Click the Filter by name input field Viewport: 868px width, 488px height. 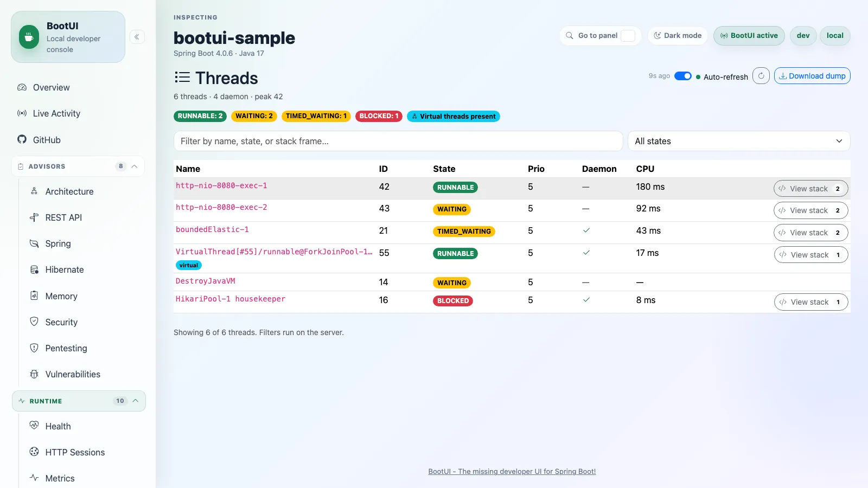tap(398, 141)
